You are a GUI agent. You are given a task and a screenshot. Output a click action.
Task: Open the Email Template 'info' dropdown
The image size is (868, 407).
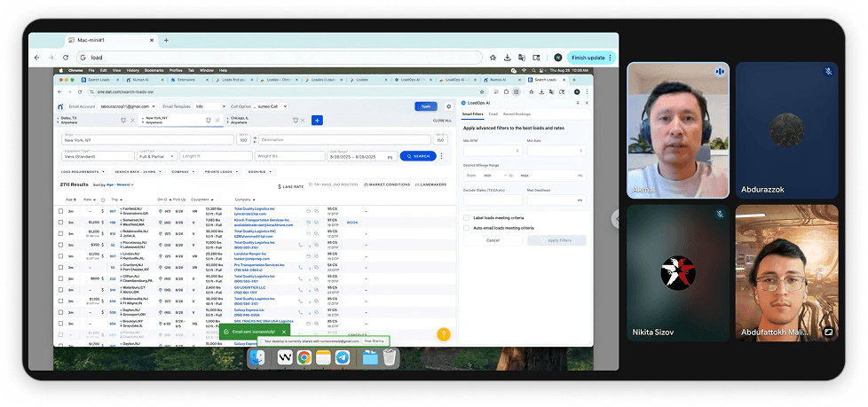pos(210,106)
